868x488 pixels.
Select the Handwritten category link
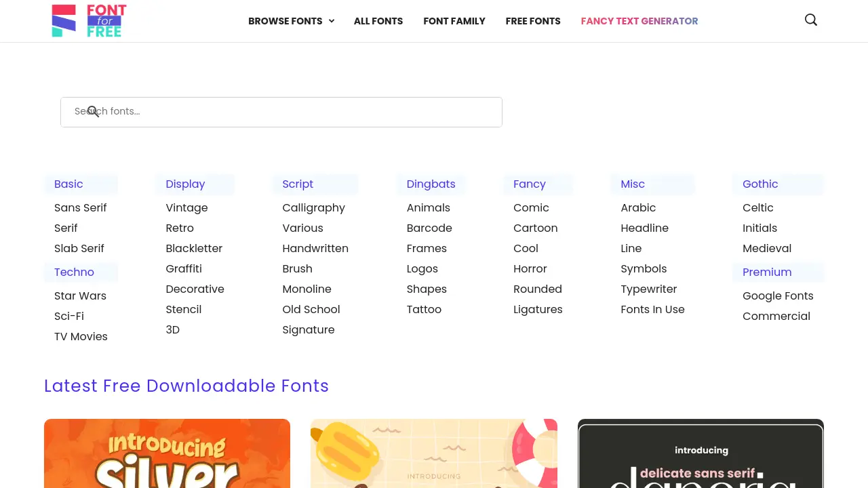click(x=315, y=248)
